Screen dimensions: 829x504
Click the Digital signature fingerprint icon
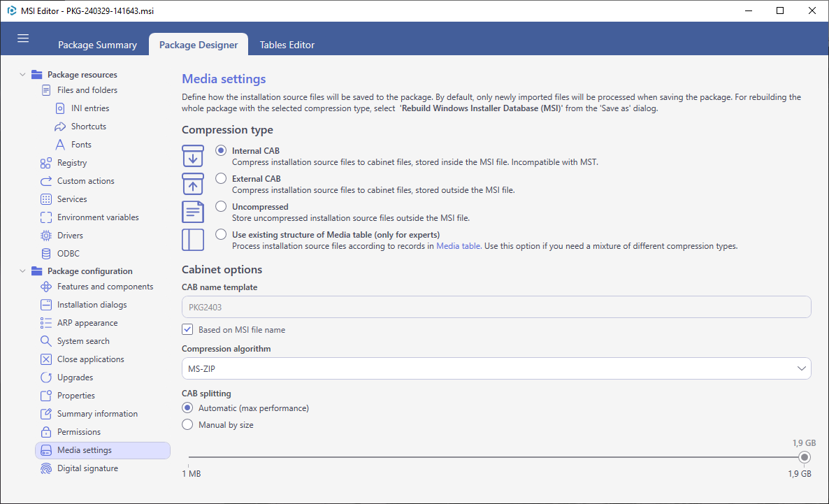pyautogui.click(x=46, y=468)
